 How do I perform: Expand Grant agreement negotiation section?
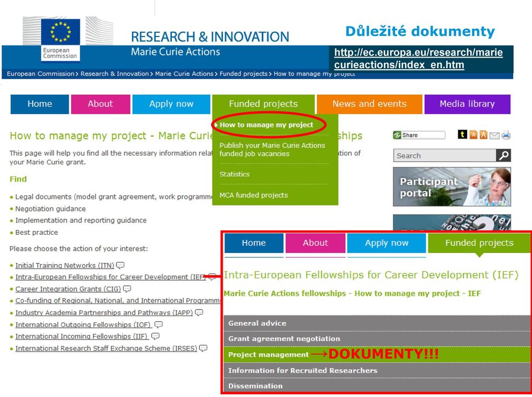[377, 339]
